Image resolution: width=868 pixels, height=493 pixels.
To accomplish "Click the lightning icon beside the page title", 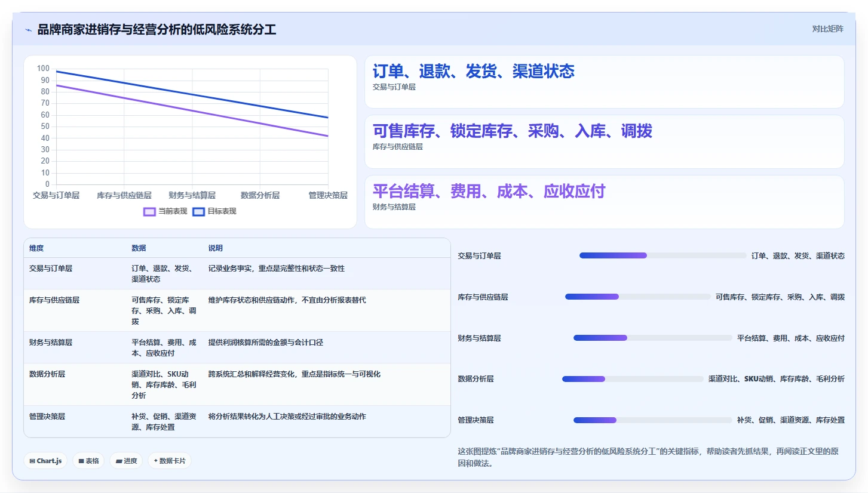I will coord(28,29).
